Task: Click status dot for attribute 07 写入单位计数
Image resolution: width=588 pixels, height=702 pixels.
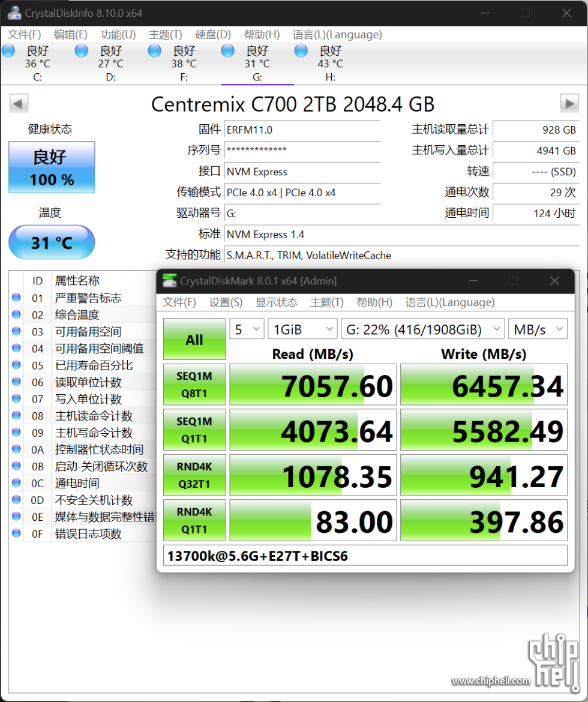Action: click(x=17, y=398)
